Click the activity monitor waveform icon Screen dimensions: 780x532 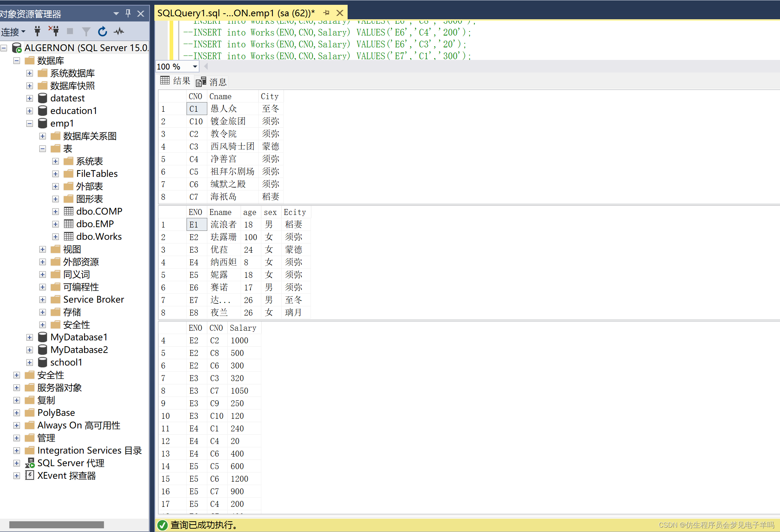tap(119, 31)
